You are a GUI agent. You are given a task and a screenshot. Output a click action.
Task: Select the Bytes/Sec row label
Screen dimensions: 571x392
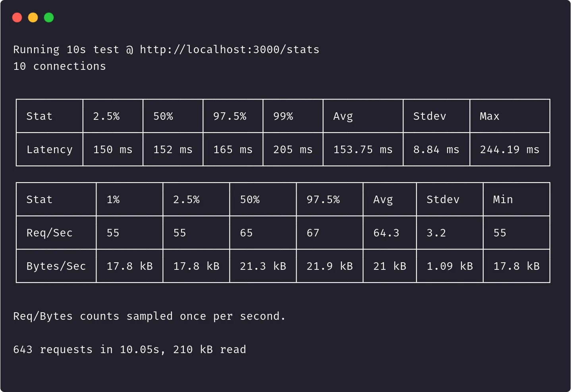(56, 266)
